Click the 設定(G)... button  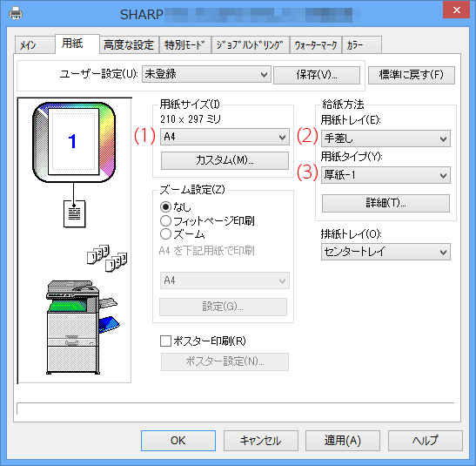[223, 307]
